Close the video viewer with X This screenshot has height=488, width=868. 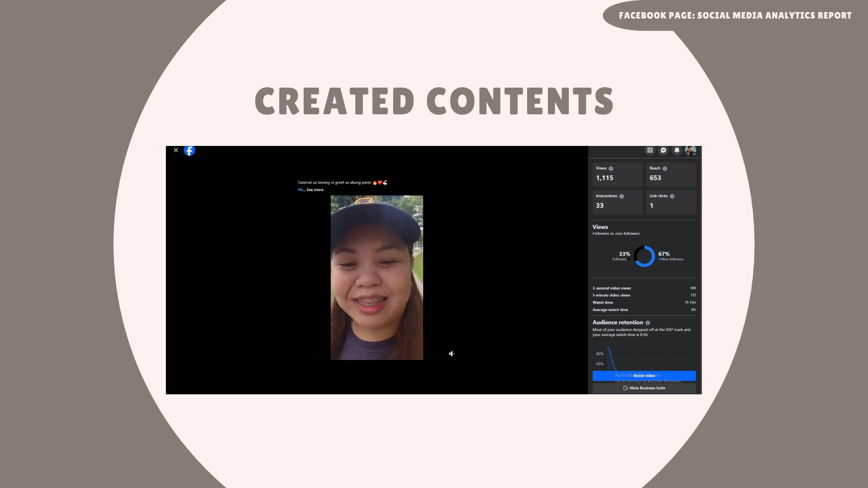[x=176, y=150]
